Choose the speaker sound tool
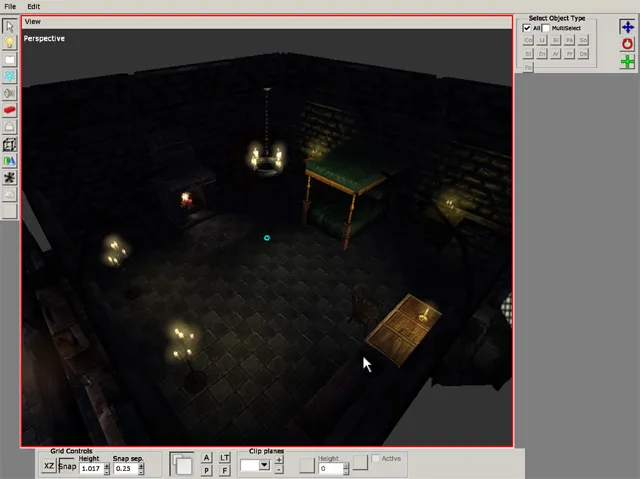The height and width of the screenshot is (479, 640). pyautogui.click(x=9, y=93)
